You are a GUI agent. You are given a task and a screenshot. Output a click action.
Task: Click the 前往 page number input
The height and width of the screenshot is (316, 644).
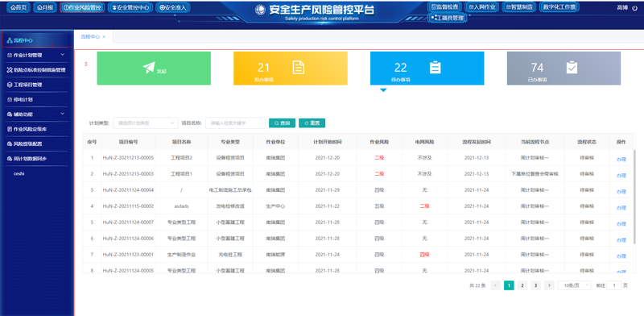point(614,285)
